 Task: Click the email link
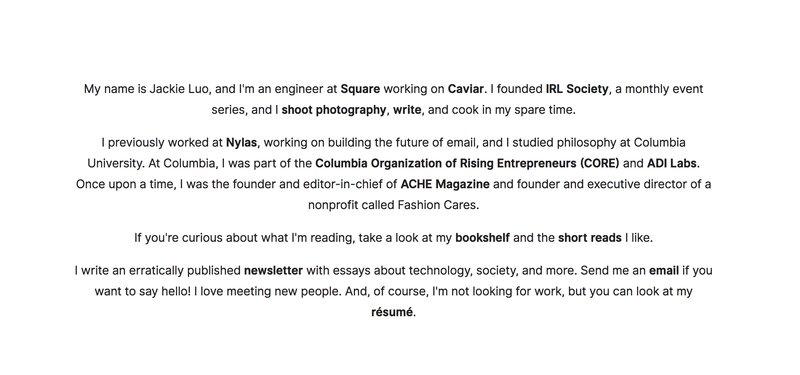point(664,270)
